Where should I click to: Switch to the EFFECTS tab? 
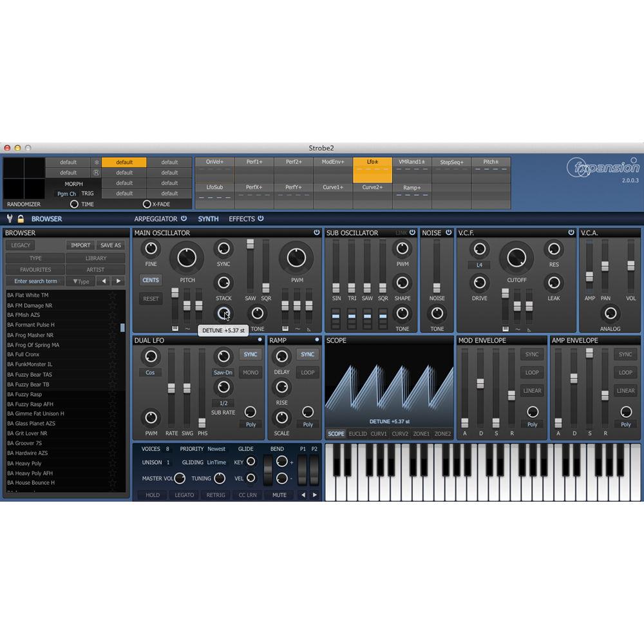pos(241,219)
